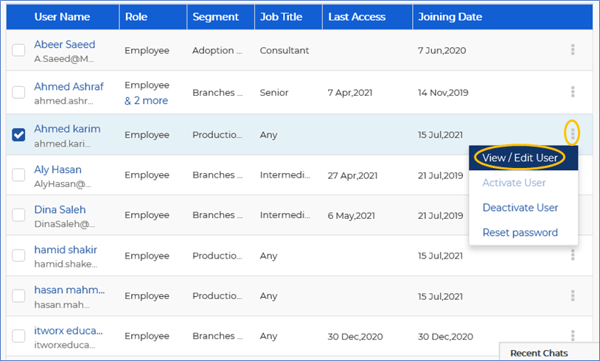Viewport: 600px width, 361px height.
Task: Sort by the Last Access column header
Action: (357, 17)
